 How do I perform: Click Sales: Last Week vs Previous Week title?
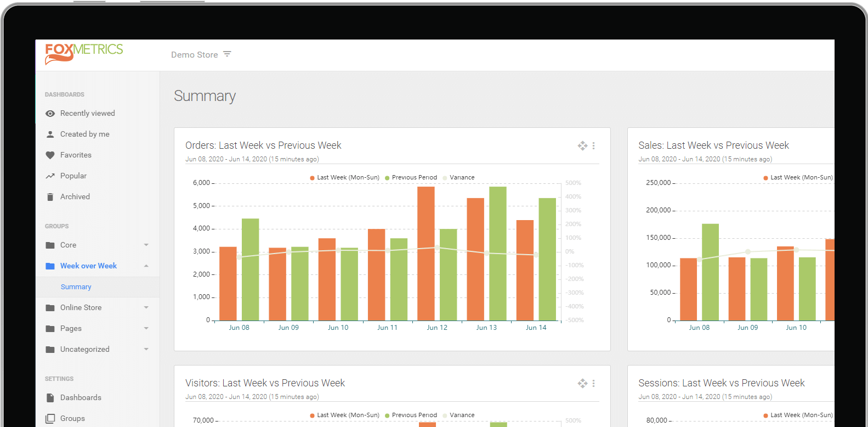click(714, 145)
